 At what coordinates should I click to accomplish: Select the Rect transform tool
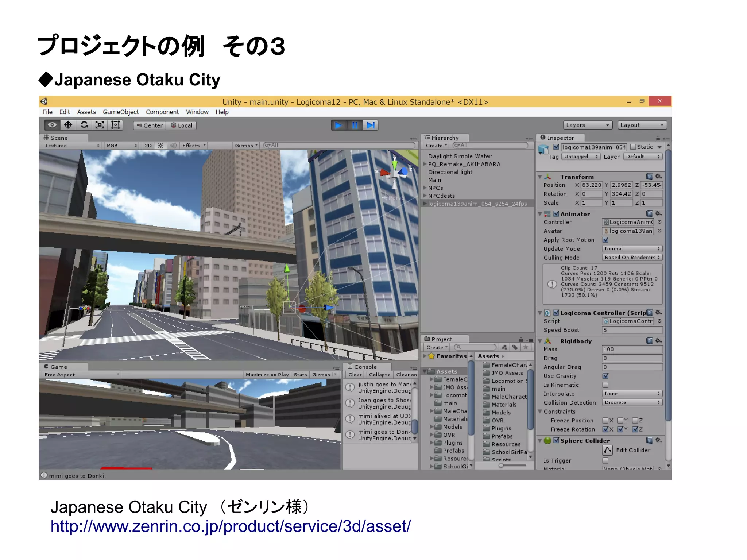[x=115, y=125]
